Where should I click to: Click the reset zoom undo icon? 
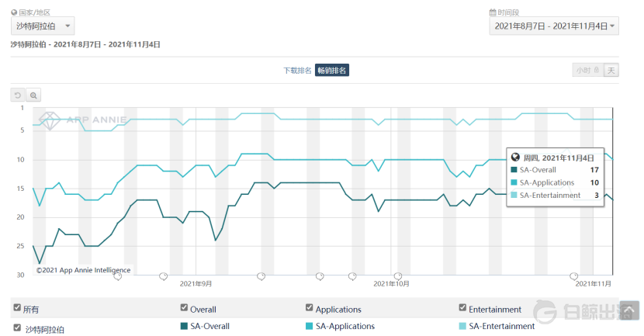18,95
